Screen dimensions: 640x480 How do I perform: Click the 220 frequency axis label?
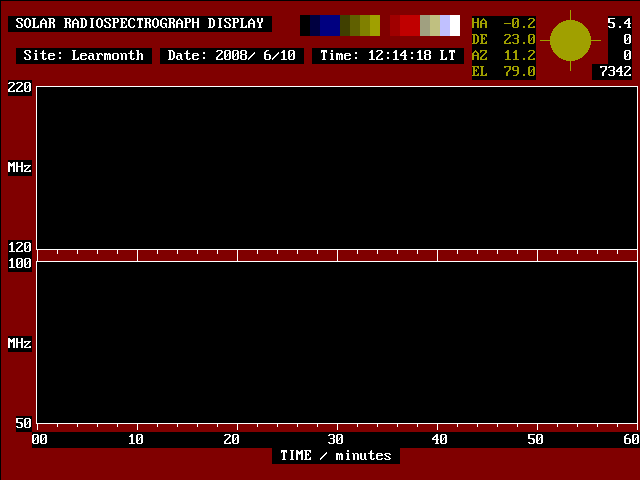tap(20, 87)
